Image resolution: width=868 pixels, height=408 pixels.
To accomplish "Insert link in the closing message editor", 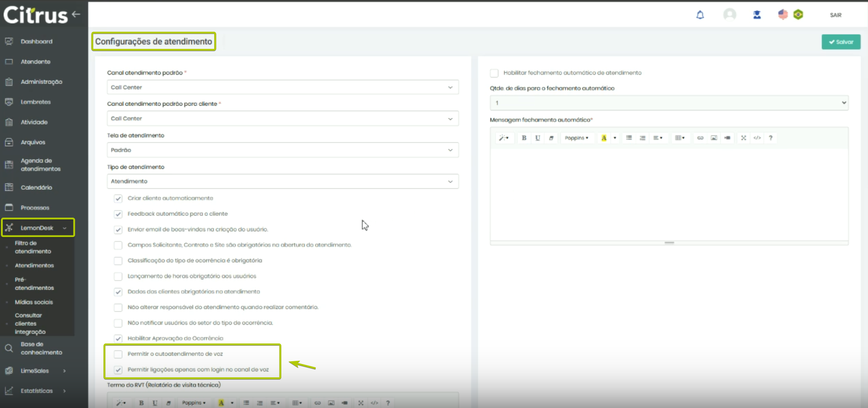I will 700,138.
